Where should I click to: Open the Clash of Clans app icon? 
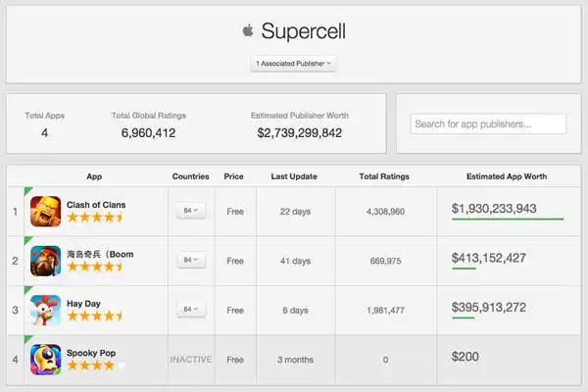pyautogui.click(x=45, y=212)
